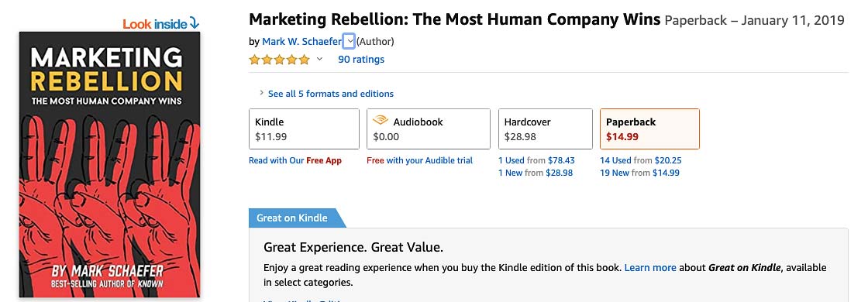Click the five-star rating icons
This screenshot has width=868, height=302.
pyautogui.click(x=279, y=60)
